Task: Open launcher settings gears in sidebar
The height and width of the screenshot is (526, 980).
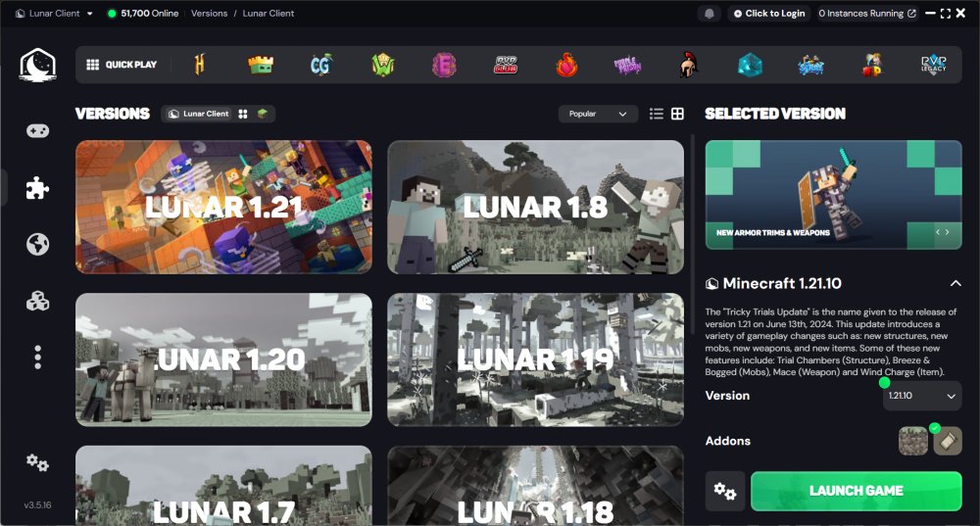Action: pyautogui.click(x=37, y=463)
